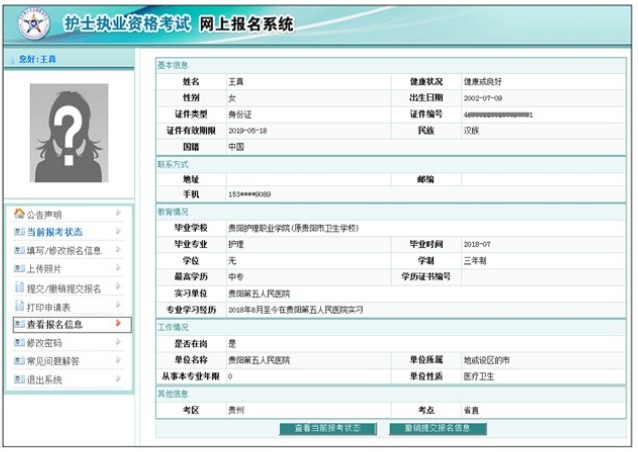Click the icon next to 填写/修改报名信息
Screen dimensions: 638x452
(x=19, y=251)
